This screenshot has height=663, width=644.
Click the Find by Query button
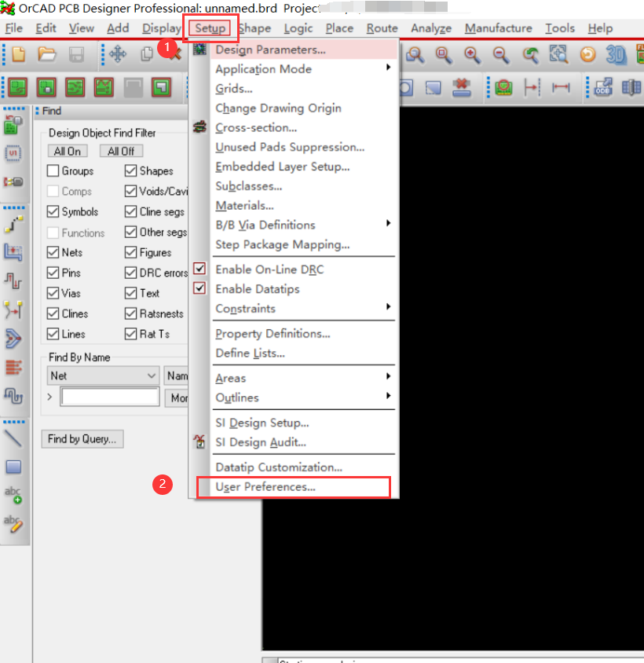coord(82,439)
